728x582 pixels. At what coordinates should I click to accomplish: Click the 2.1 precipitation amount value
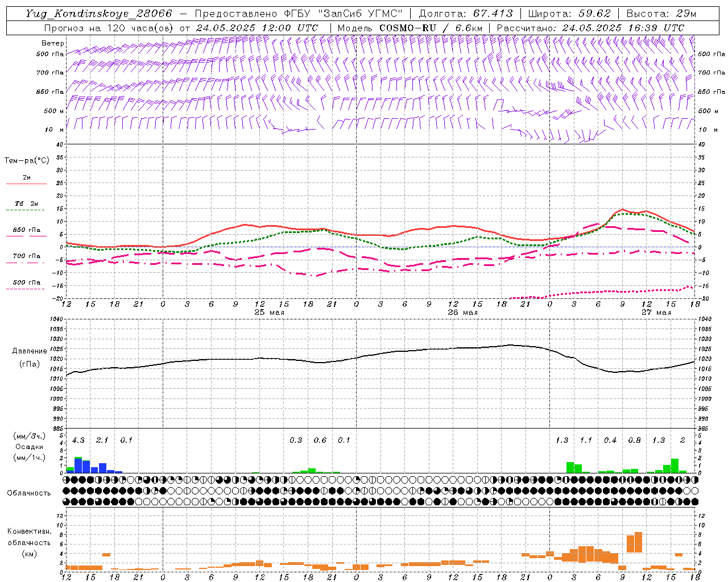coord(102,440)
